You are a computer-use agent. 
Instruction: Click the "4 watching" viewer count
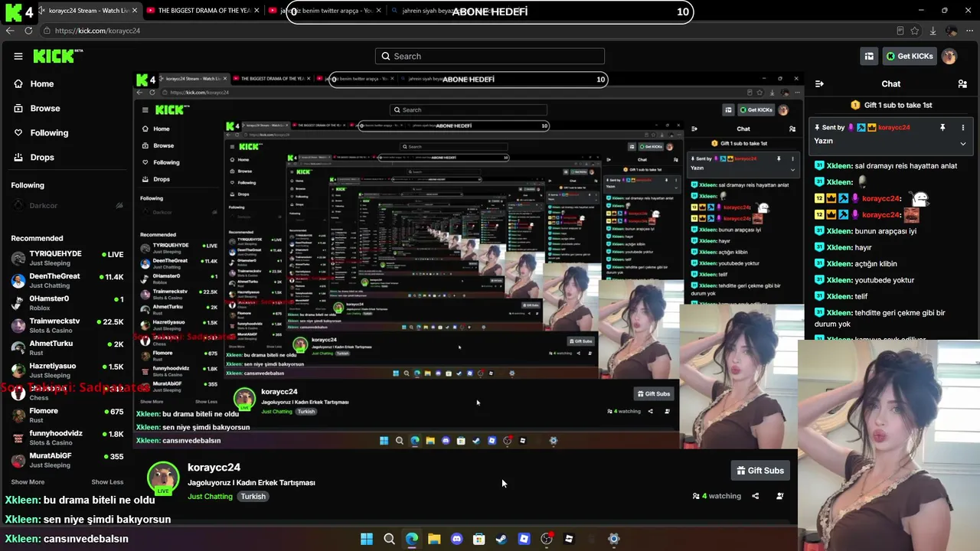717,496
